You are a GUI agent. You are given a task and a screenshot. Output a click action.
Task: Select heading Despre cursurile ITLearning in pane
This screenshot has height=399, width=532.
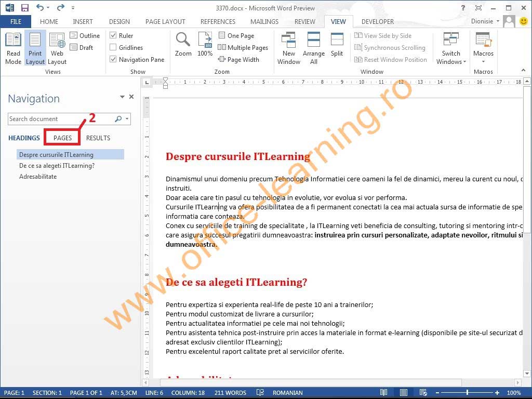click(x=70, y=154)
